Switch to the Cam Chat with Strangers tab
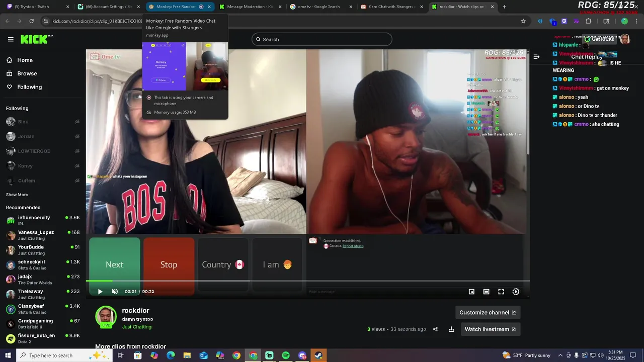644x362 pixels. 392,7
